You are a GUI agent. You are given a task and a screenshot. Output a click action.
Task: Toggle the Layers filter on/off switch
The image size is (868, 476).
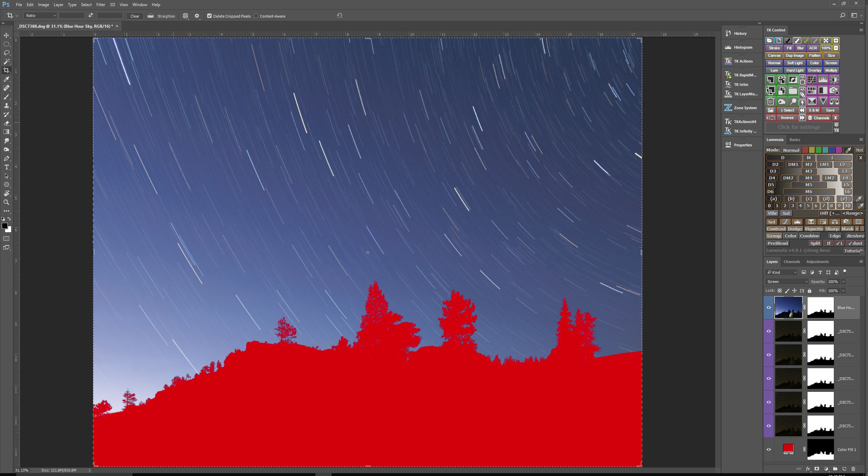click(x=844, y=272)
